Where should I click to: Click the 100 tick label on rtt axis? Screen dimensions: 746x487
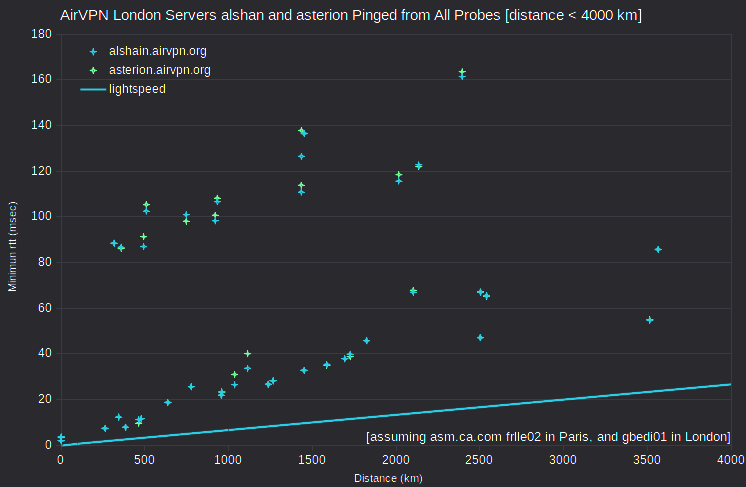tap(41, 216)
